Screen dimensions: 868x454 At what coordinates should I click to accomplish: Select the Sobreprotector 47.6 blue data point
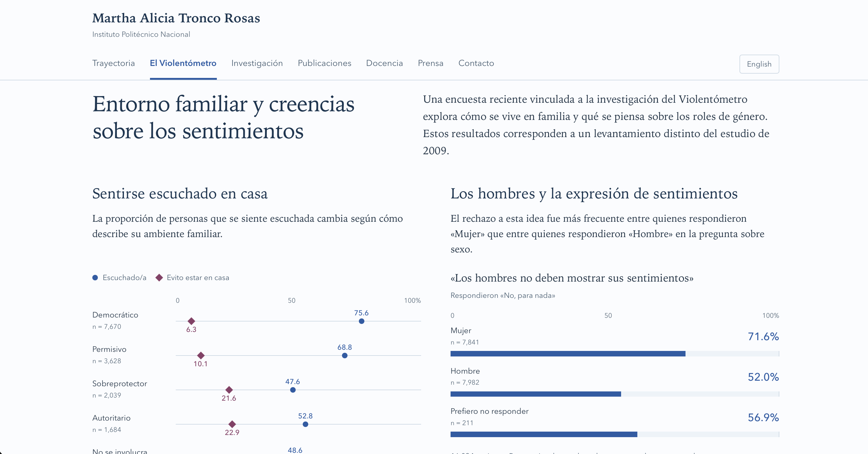point(293,390)
